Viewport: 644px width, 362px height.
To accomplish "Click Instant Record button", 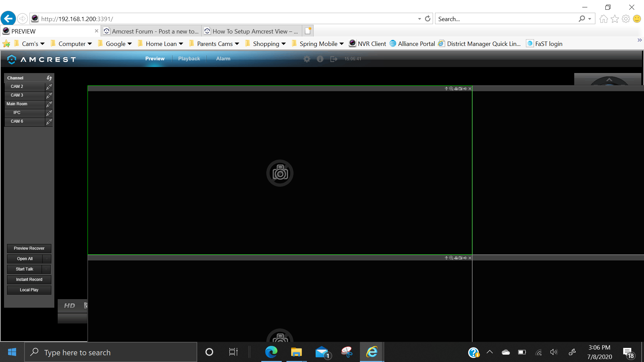I will point(29,280).
